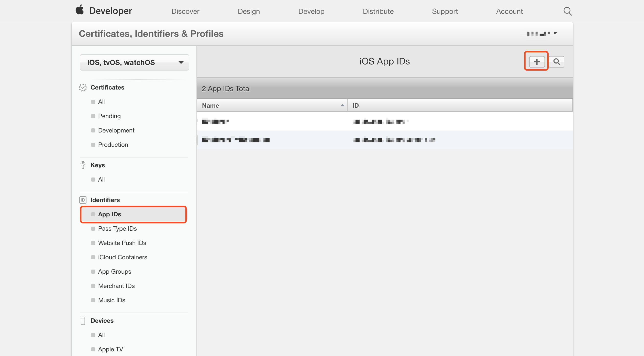Click the Apple logo in header
The height and width of the screenshot is (356, 644).
pyautogui.click(x=80, y=10)
